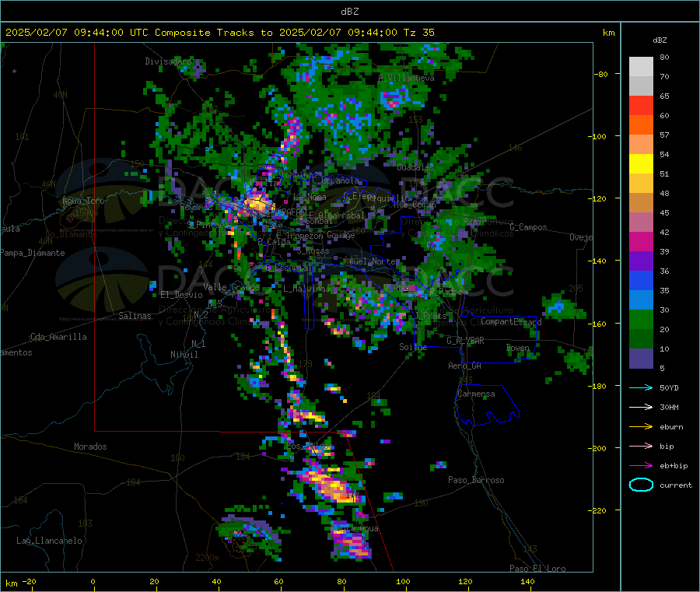
Task: Click the Aero_GH place label
Action: [464, 366]
